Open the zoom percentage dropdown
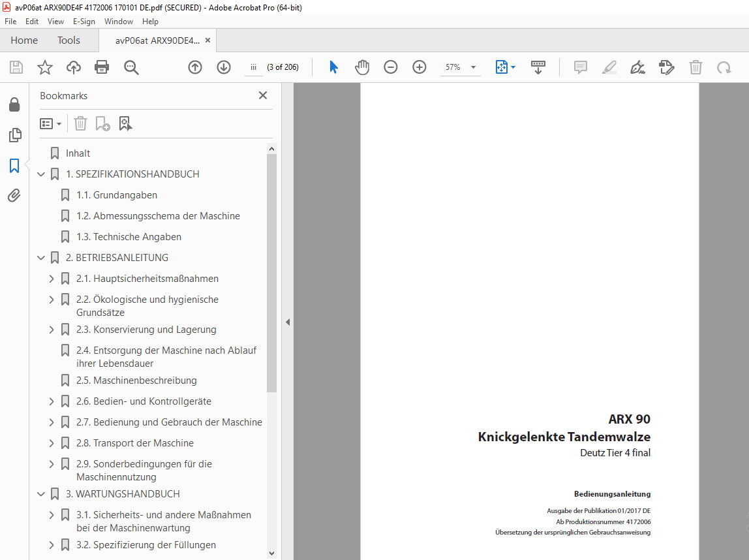Viewport: 749px width, 560px height. [474, 67]
